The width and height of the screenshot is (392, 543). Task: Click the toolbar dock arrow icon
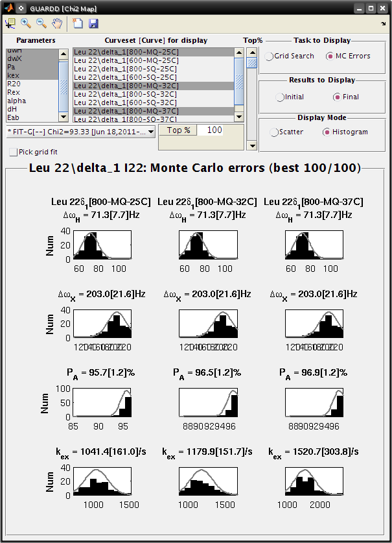pyautogui.click(x=383, y=23)
